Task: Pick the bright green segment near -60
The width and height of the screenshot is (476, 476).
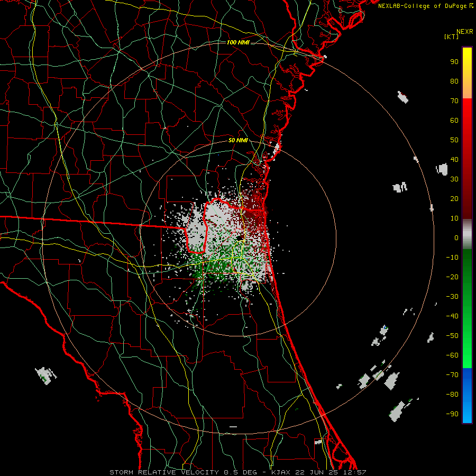Action: [x=467, y=356]
